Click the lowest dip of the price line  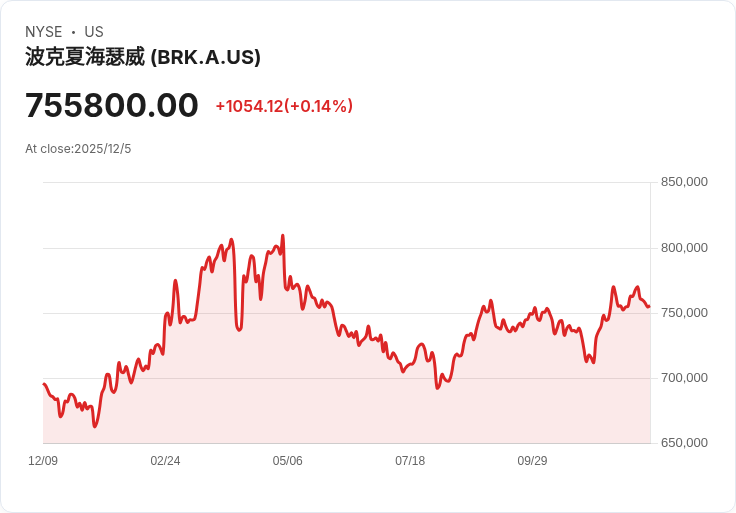(95, 427)
